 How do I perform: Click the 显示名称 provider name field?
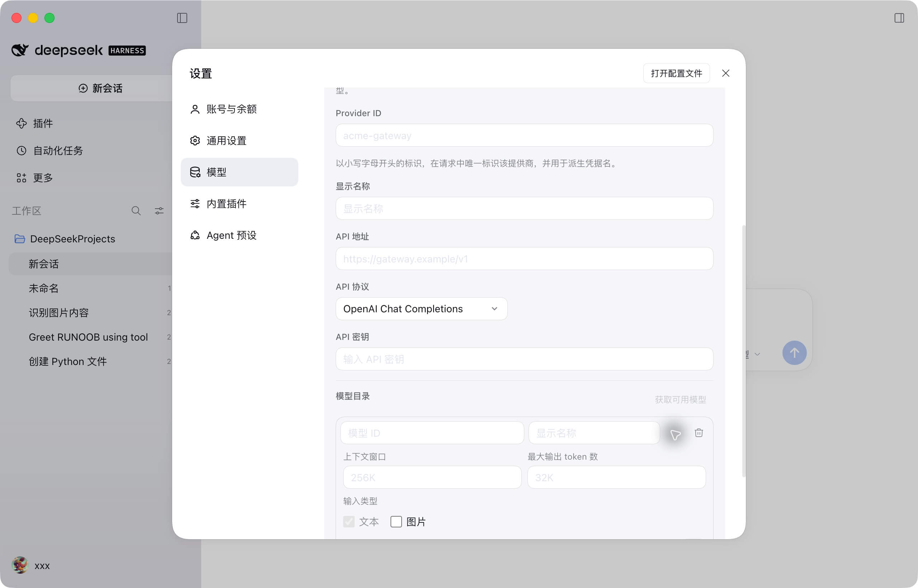click(x=524, y=208)
